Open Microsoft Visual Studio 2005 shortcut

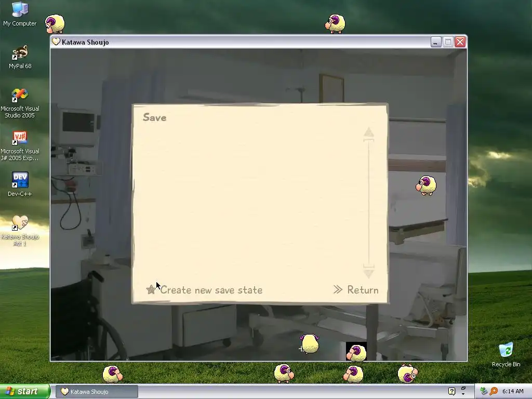[x=20, y=103]
